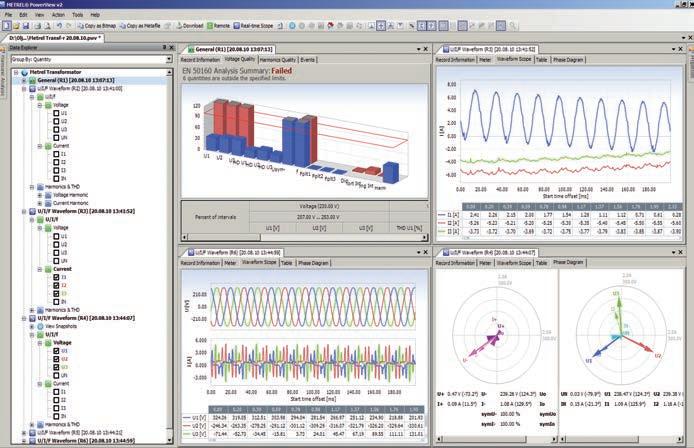
Task: Expand the Voltage Harmonic tree node
Action: click(40, 195)
